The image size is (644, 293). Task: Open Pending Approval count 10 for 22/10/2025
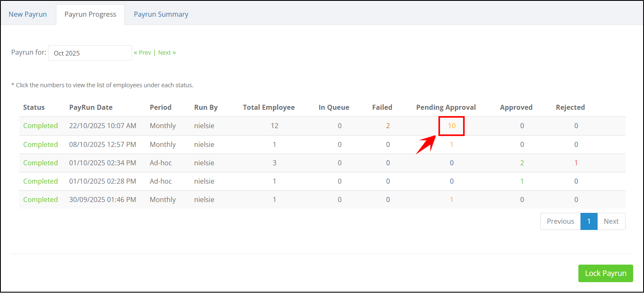coord(452,126)
